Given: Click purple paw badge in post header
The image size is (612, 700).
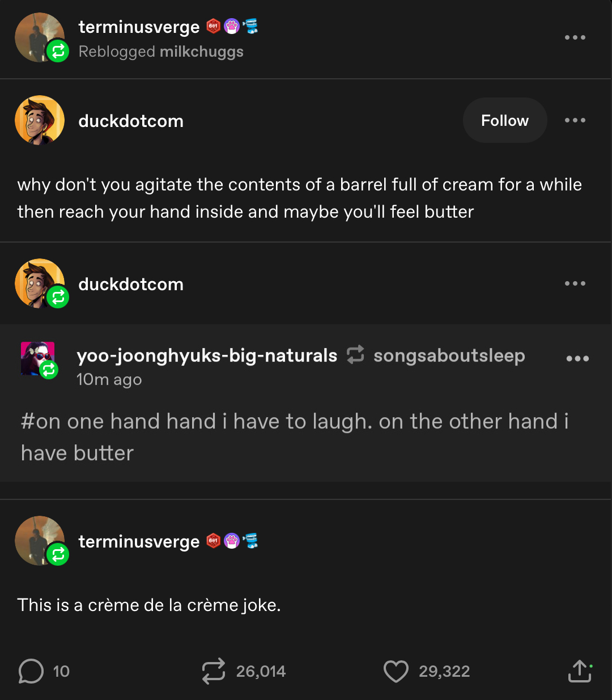Looking at the screenshot, I should 232,26.
